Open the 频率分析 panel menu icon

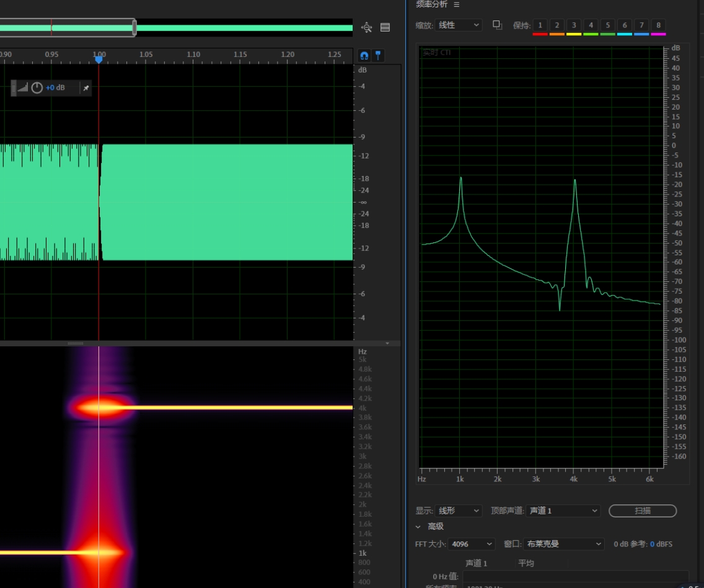[x=457, y=4]
